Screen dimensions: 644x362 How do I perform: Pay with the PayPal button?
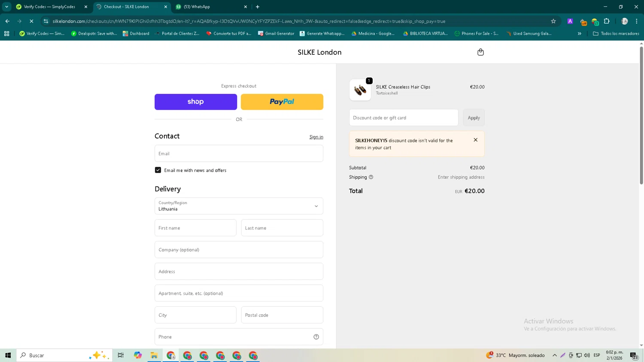tap(282, 102)
